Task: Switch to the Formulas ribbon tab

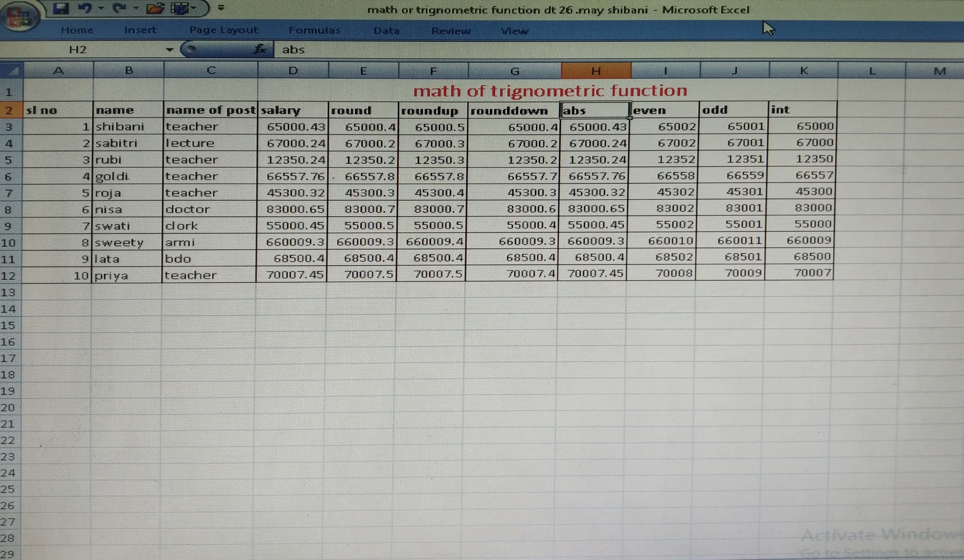Action: [x=314, y=30]
